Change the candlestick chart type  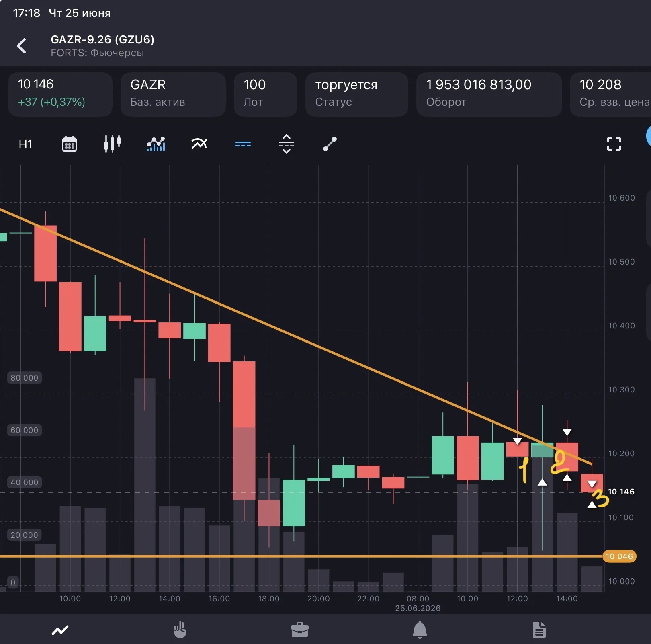tap(113, 144)
